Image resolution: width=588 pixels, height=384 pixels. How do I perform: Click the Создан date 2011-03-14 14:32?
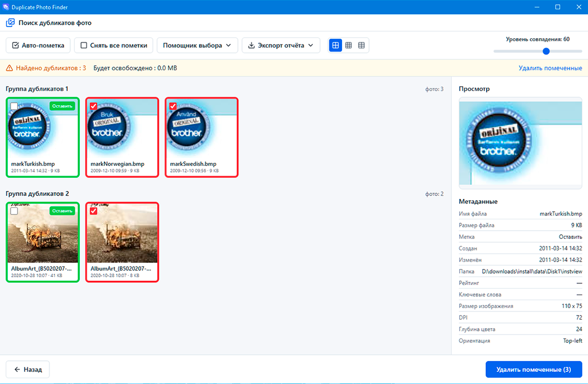point(561,248)
